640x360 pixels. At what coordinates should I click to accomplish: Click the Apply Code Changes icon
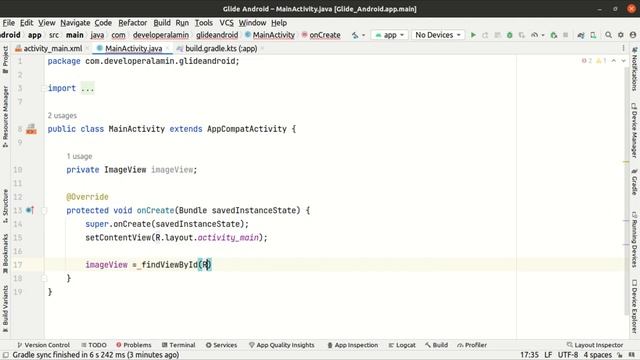(x=497, y=35)
